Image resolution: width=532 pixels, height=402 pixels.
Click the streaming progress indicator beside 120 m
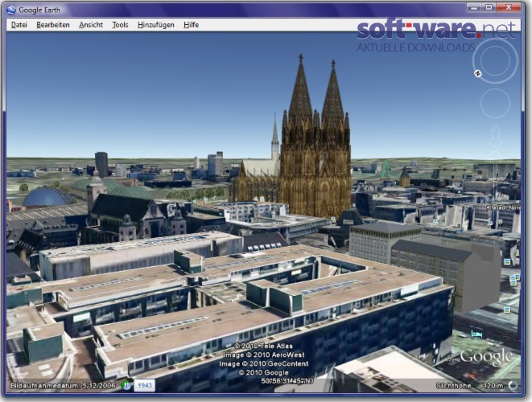click(x=513, y=385)
